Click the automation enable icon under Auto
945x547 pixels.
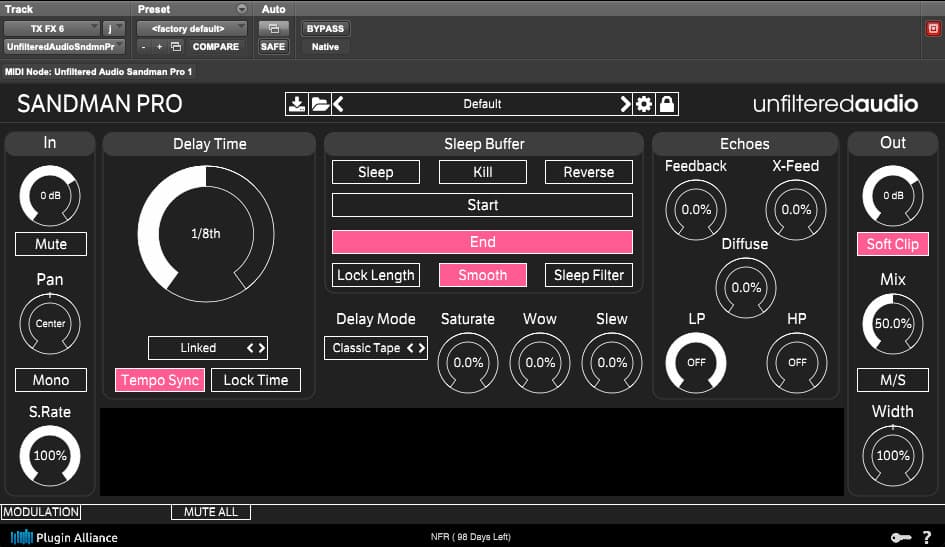click(274, 28)
